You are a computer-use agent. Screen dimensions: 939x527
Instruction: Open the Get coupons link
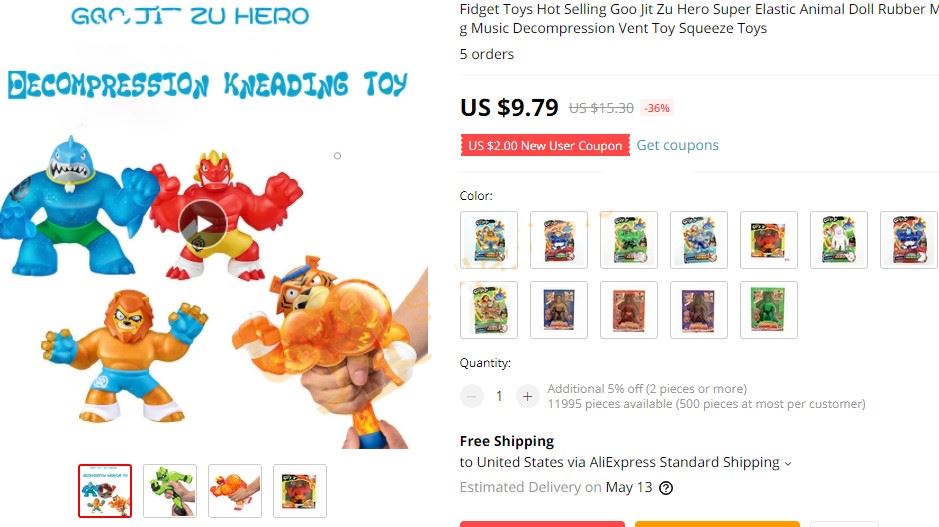677,146
